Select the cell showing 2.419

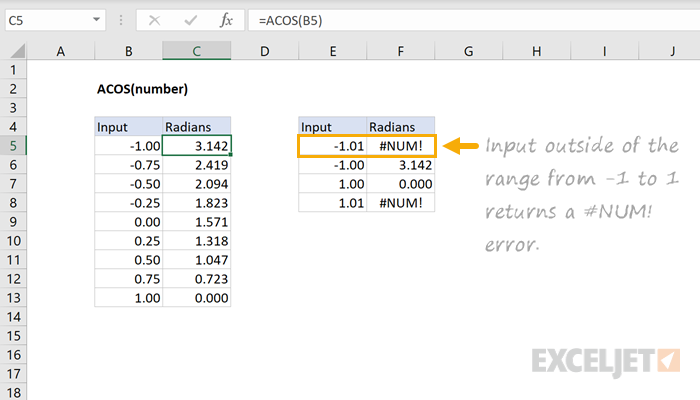(x=196, y=165)
